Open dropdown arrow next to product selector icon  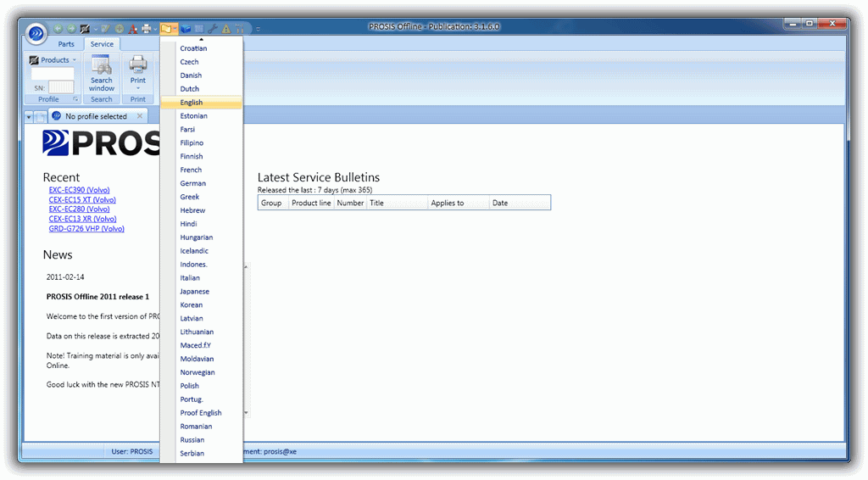point(96,30)
